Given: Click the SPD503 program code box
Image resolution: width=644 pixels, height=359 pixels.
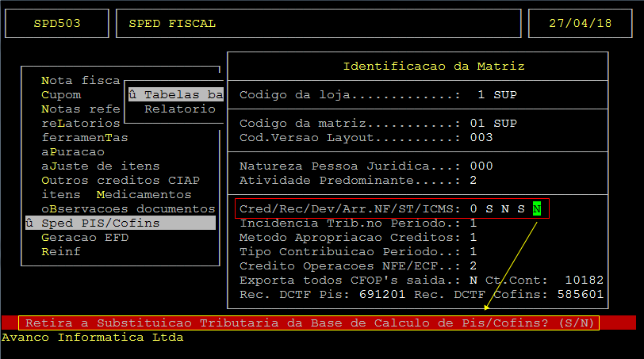Looking at the screenshot, I should [x=57, y=24].
